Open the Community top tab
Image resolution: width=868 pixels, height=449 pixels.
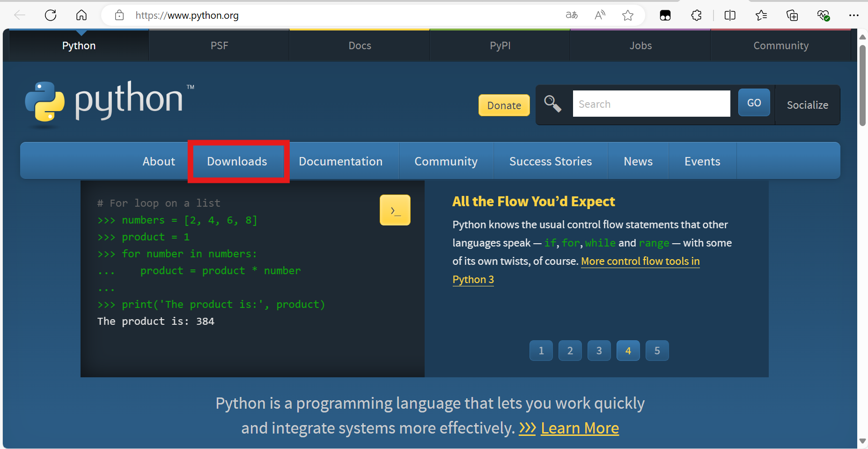(x=781, y=45)
